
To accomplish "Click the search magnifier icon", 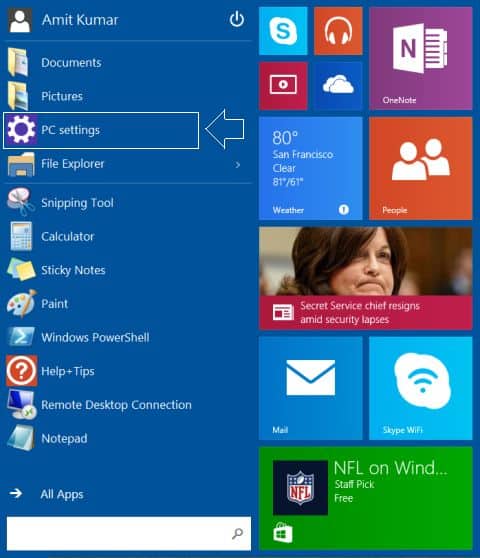I will [237, 533].
